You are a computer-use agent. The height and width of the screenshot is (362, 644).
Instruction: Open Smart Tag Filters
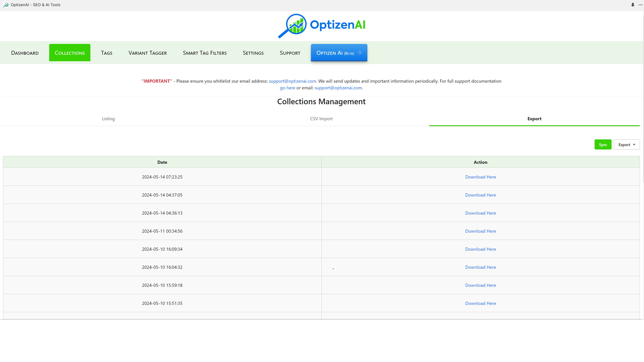205,53
